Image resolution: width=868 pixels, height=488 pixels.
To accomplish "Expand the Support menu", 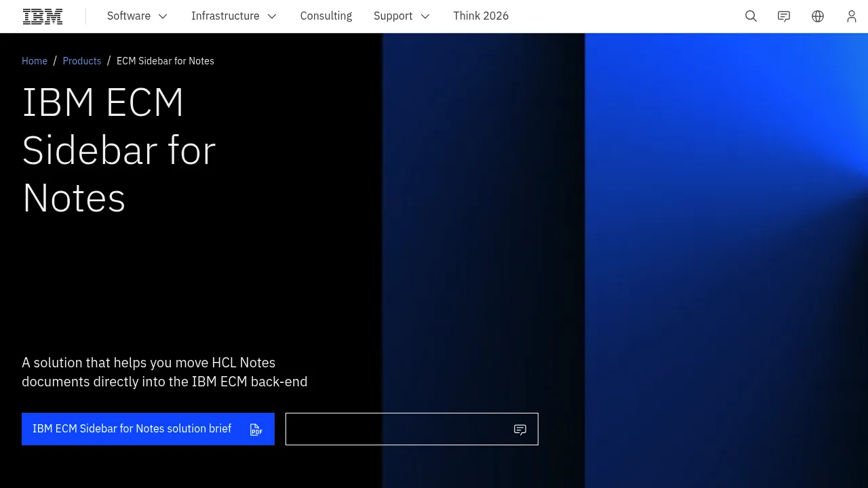I will [402, 16].
